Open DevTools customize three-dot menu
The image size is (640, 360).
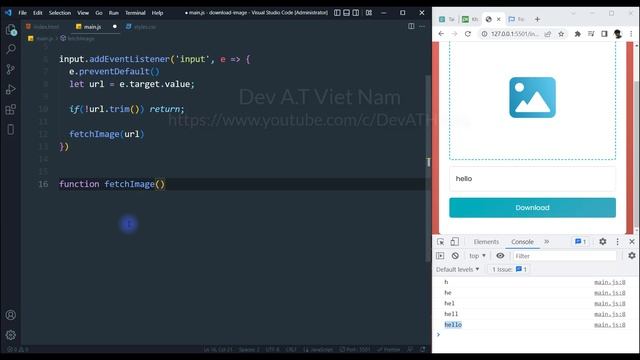[x=618, y=242]
